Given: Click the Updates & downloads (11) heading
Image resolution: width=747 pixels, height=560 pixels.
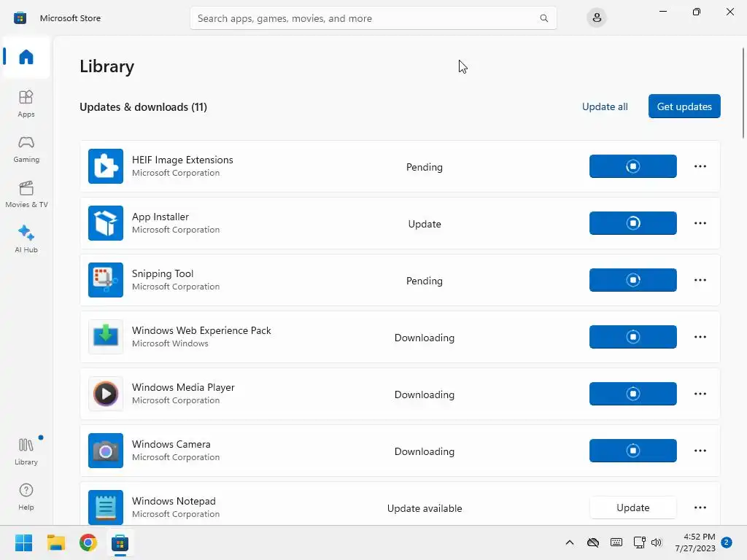Looking at the screenshot, I should 144,107.
